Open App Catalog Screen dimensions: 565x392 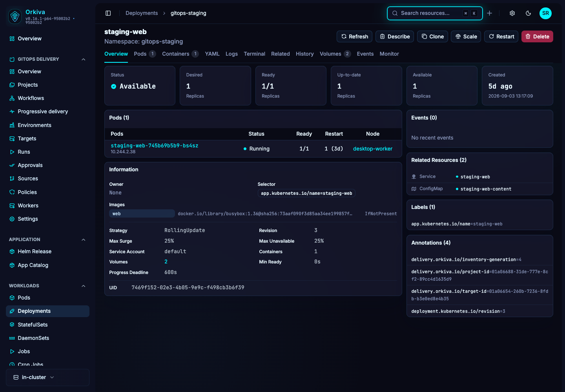pyautogui.click(x=33, y=265)
